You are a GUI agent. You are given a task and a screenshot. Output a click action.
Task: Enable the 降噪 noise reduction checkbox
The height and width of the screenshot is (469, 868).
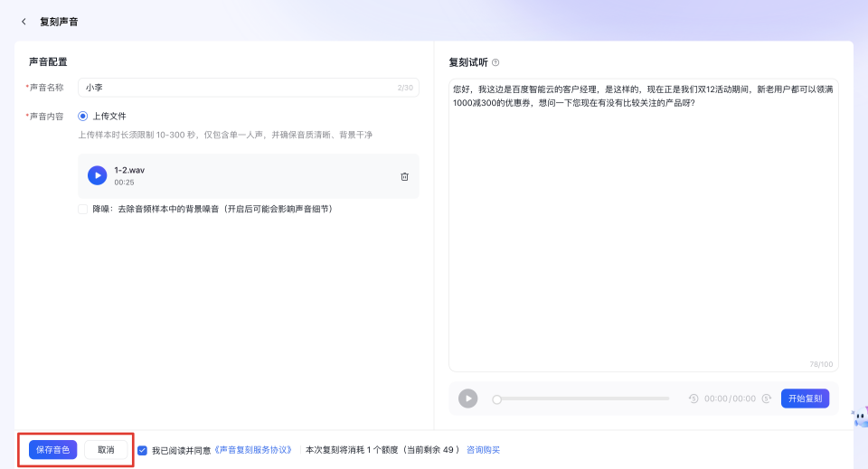pos(83,209)
